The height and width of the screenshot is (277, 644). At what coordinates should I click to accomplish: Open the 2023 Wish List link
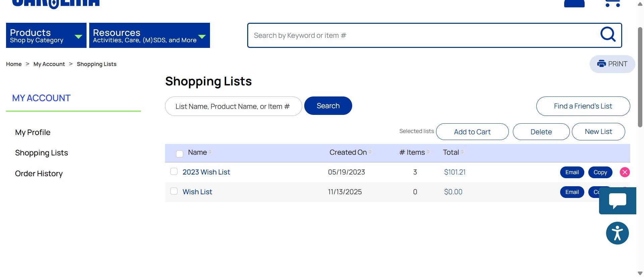click(206, 172)
